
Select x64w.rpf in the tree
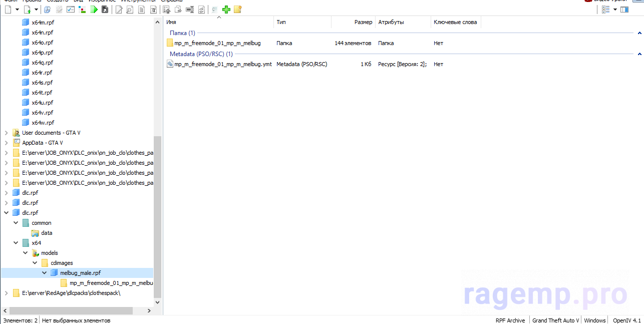[x=42, y=123]
